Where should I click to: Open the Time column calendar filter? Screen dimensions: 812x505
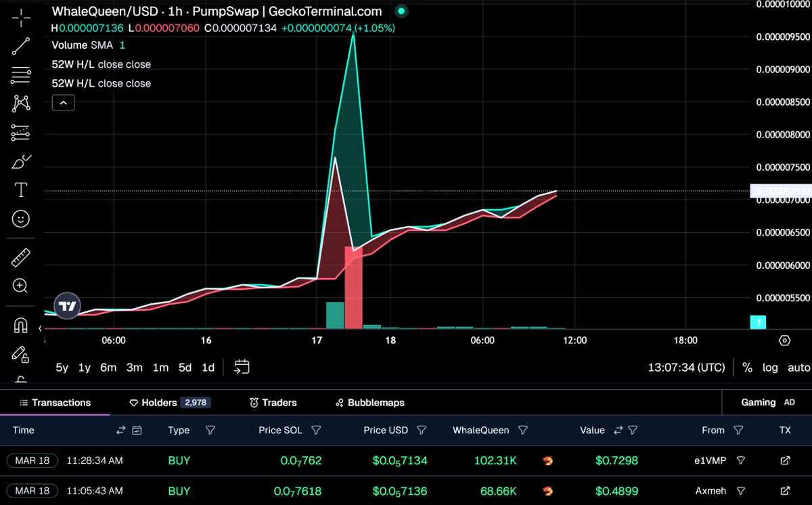pos(137,430)
